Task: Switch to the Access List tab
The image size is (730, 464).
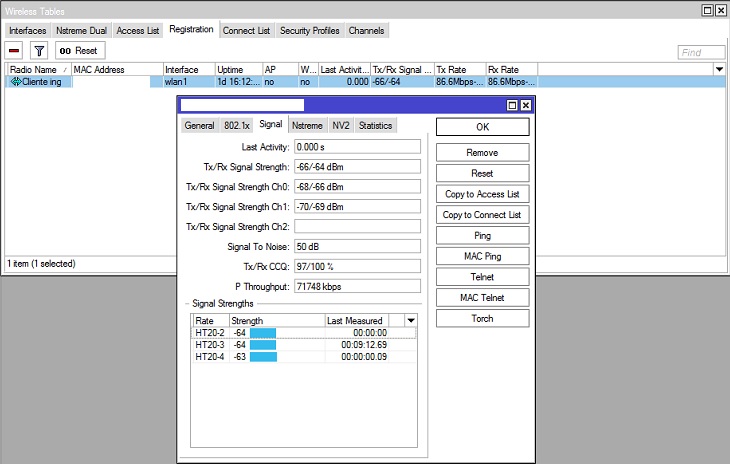Action: click(138, 31)
